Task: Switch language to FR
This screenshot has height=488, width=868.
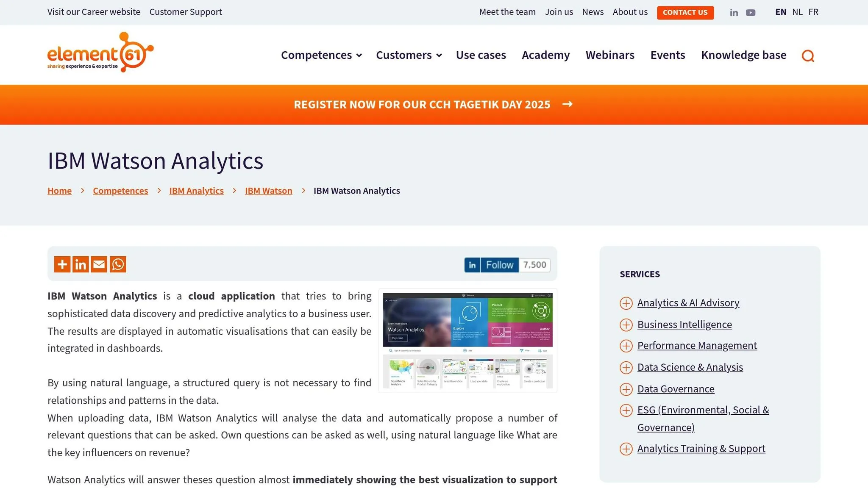Action: [813, 12]
